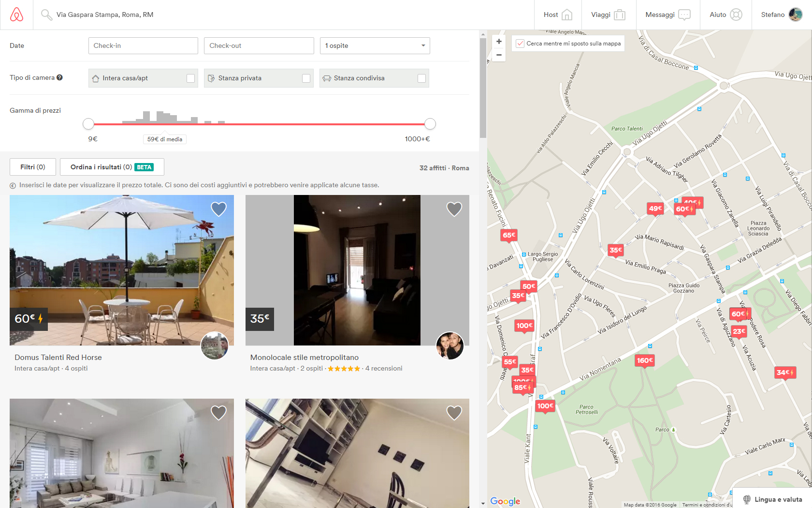Open the Aiuto help menu
The width and height of the screenshot is (812, 508).
(x=726, y=15)
